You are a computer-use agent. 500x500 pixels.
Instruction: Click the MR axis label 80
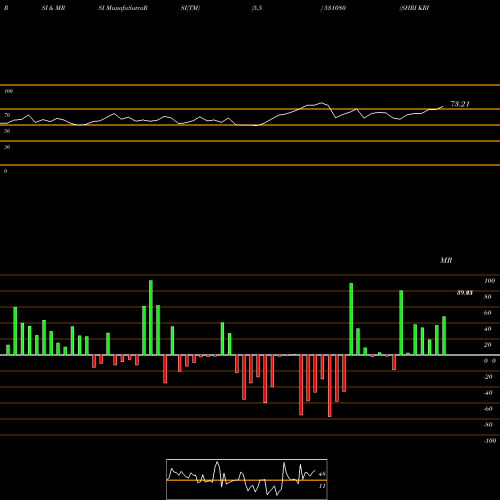(x=488, y=297)
